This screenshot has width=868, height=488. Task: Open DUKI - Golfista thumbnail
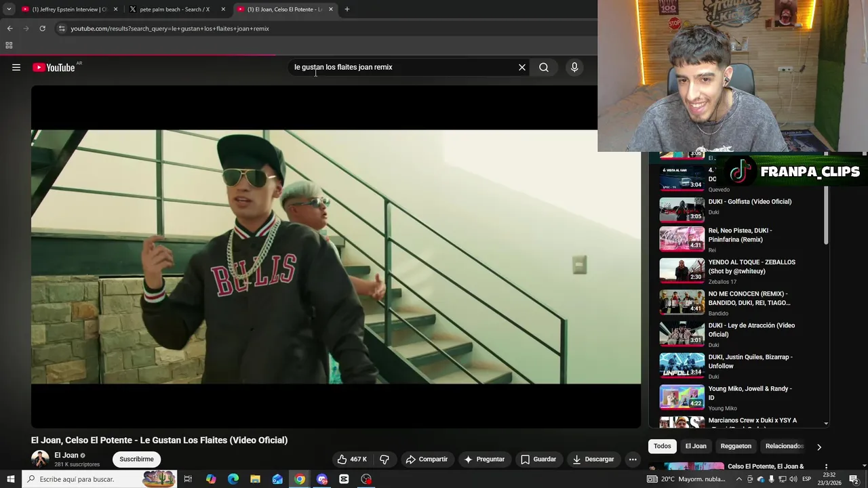(682, 209)
